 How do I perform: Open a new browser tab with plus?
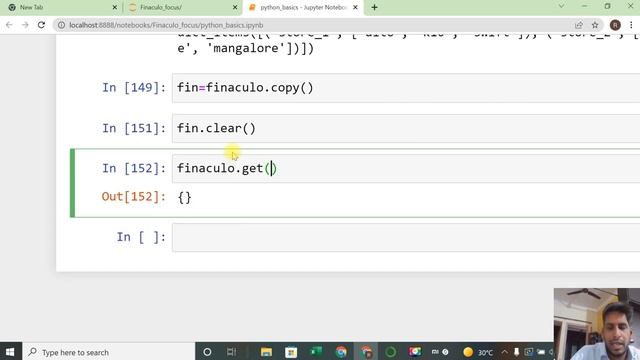click(x=374, y=7)
